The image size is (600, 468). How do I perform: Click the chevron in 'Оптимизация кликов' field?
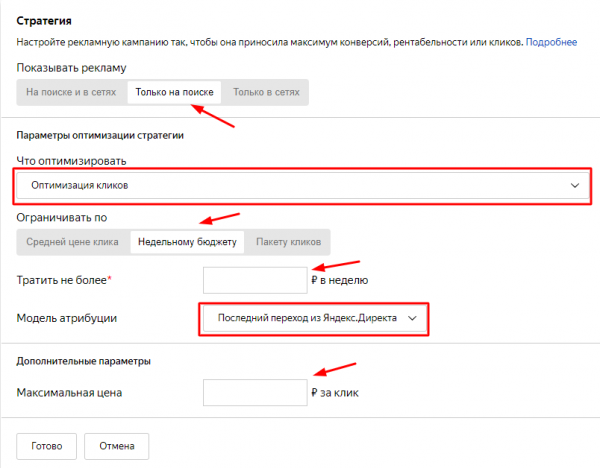click(x=574, y=186)
